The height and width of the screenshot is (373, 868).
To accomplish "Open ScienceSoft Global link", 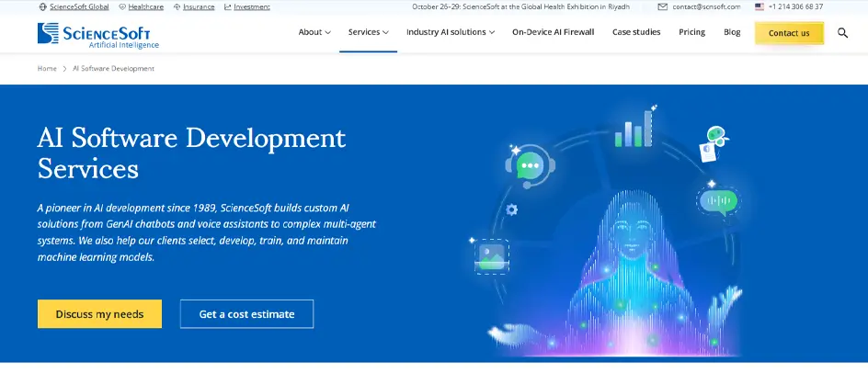I will coord(79,7).
